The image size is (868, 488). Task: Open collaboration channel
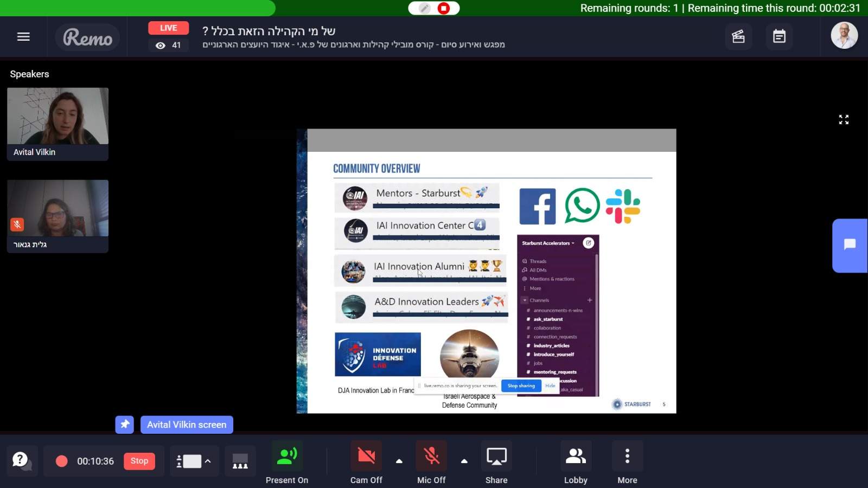click(547, 328)
